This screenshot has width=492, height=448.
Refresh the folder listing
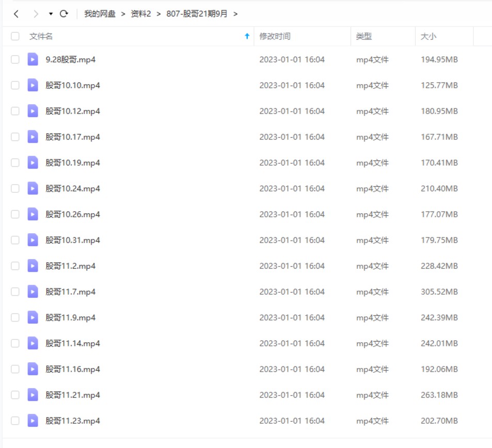click(x=64, y=14)
